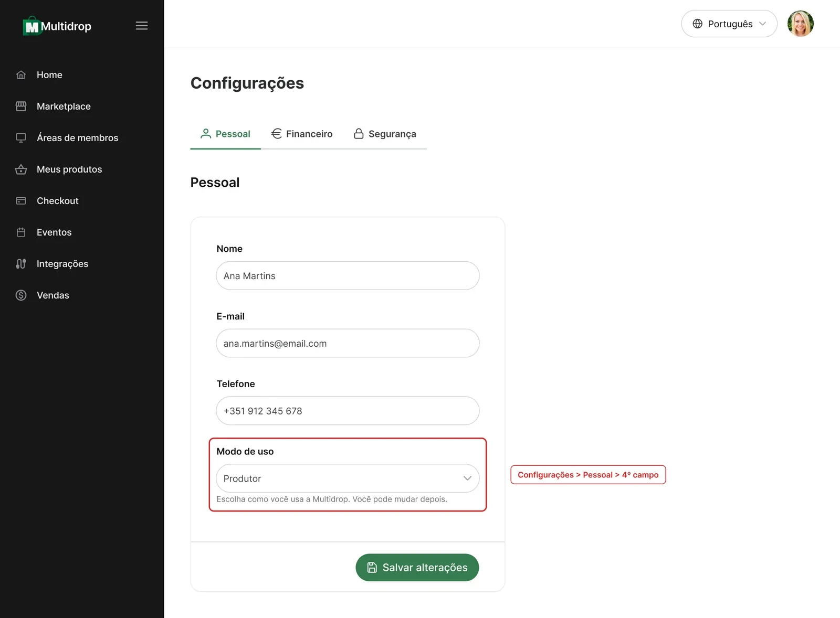Click the Modo de uso label
The width and height of the screenshot is (840, 618).
pos(245,452)
